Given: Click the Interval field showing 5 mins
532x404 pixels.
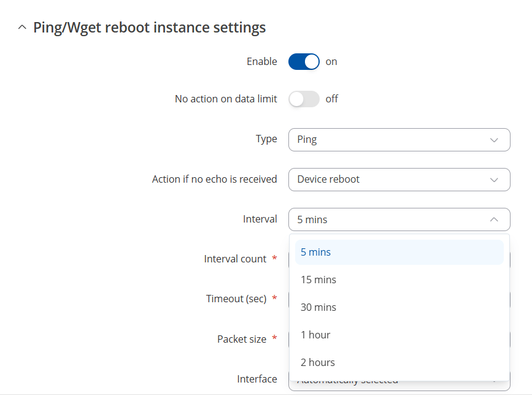Looking at the screenshot, I should [398, 219].
